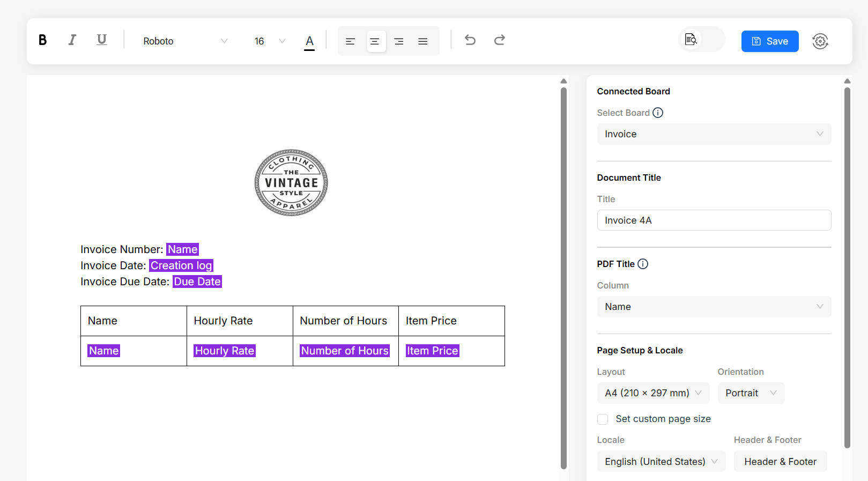Justify the text alignment
The image size is (868, 481).
[422, 41]
